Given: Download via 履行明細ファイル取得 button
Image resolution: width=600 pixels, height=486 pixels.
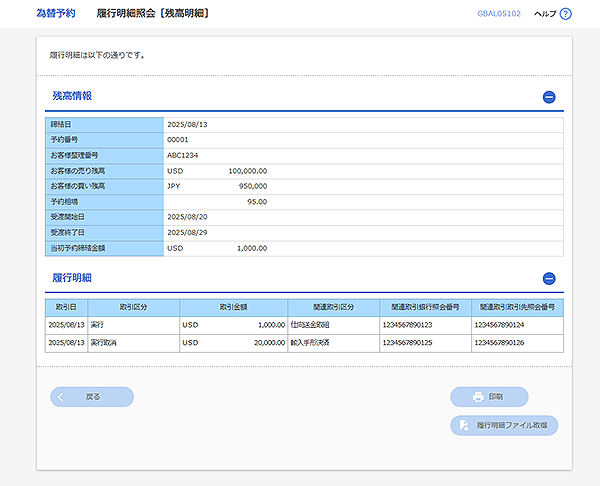Looking at the screenshot, I should (504, 425).
